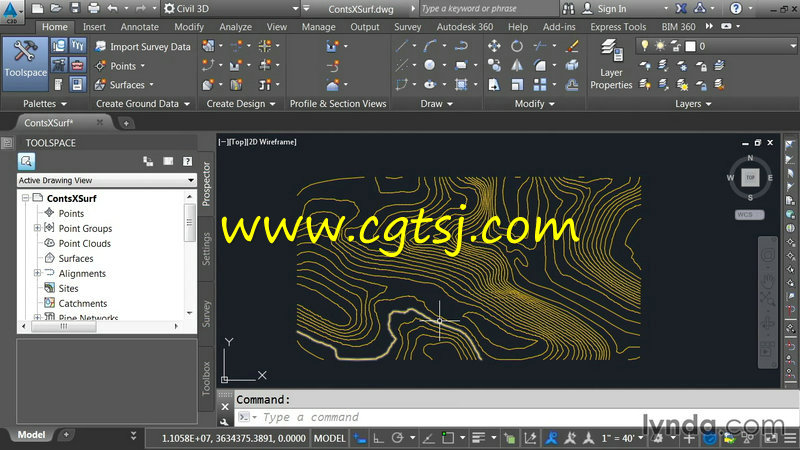
Task: Open the Help question mark icon
Action: (736, 8)
